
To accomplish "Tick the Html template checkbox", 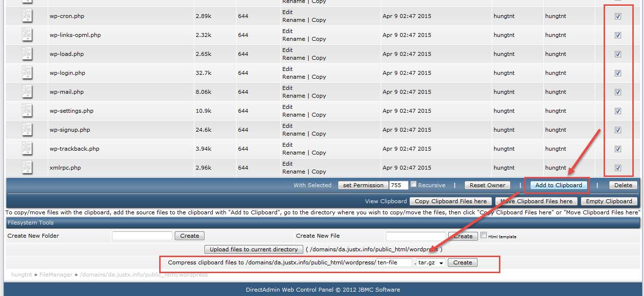I will coord(483,235).
